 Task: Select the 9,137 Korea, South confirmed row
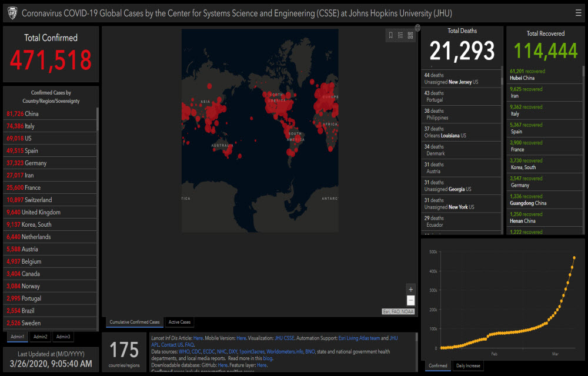point(50,224)
